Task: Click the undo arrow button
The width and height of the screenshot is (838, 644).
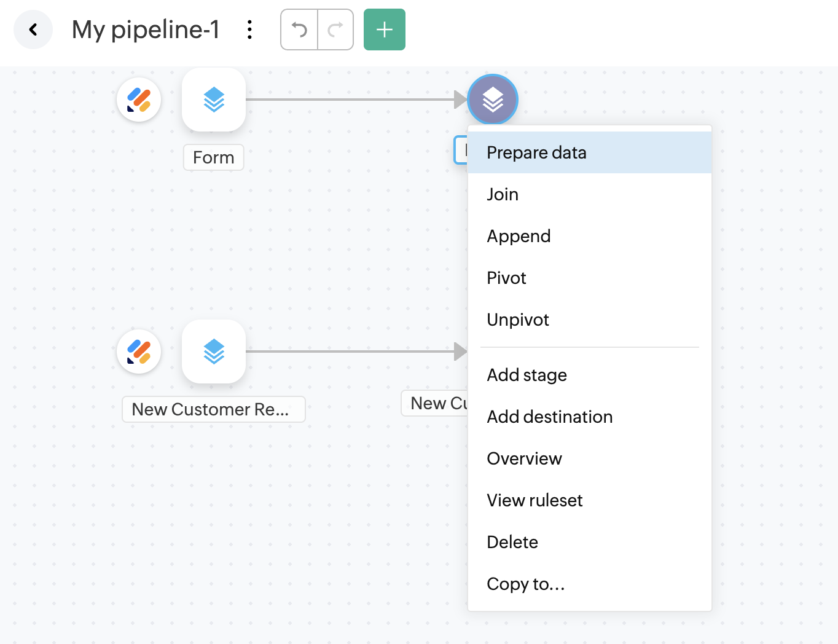Action: point(299,29)
